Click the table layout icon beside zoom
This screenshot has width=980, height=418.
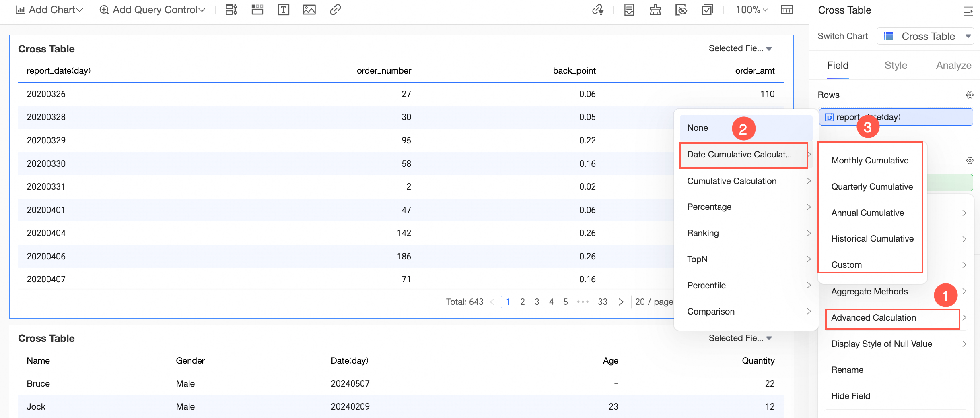(787, 10)
